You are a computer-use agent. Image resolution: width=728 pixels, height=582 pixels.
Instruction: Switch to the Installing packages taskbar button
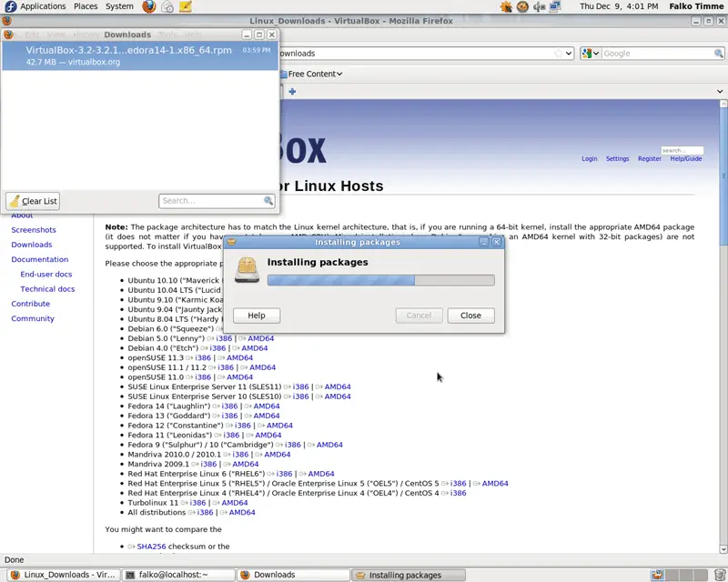[409, 575]
